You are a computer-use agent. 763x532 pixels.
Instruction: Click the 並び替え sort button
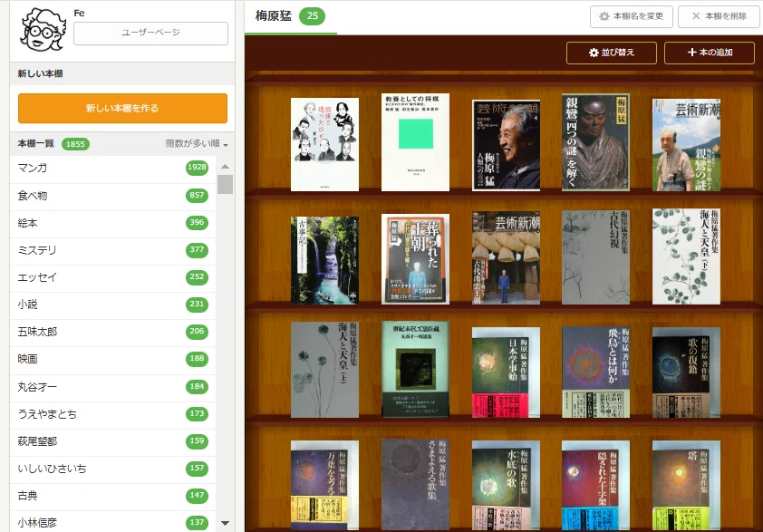coord(612,53)
